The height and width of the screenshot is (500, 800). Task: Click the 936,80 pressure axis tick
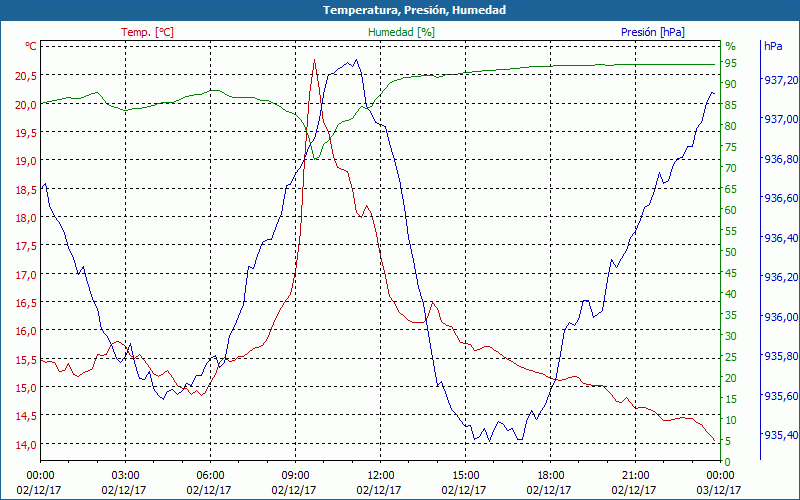tap(781, 159)
